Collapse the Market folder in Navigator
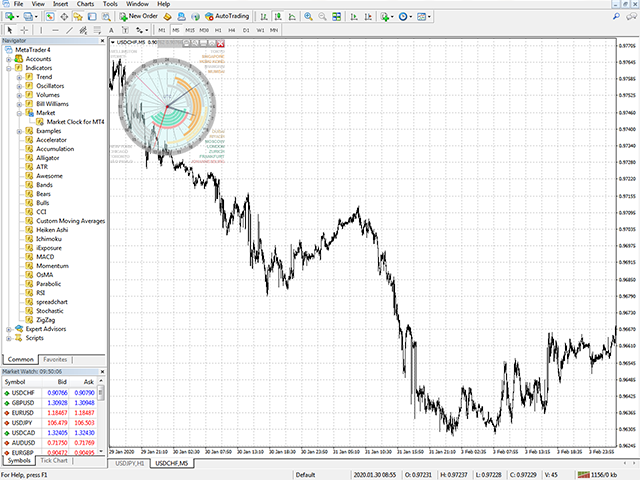The image size is (640, 480). point(19,113)
